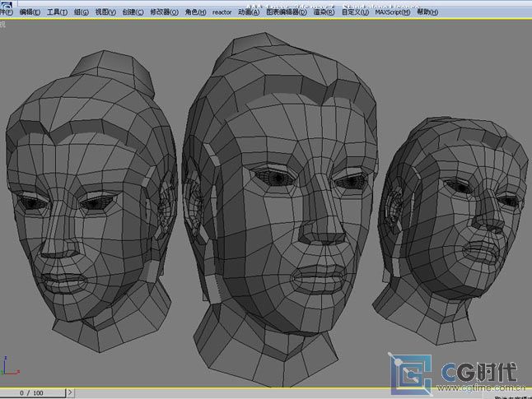532x399 pixels.
Task: Select the large center head model
Action: coord(282,210)
